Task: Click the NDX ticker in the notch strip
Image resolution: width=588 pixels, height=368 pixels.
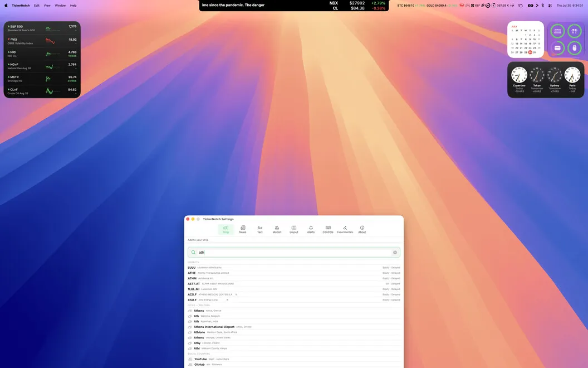Action: [357, 3]
